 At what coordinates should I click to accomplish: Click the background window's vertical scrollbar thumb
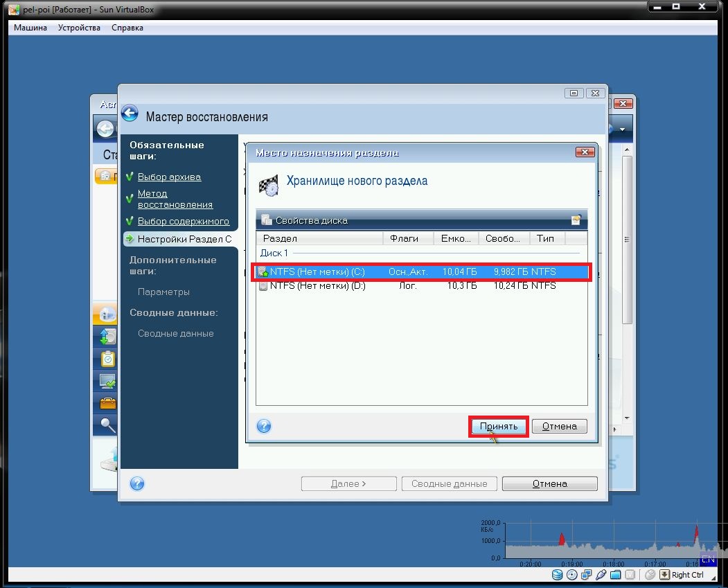pyautogui.click(x=627, y=240)
